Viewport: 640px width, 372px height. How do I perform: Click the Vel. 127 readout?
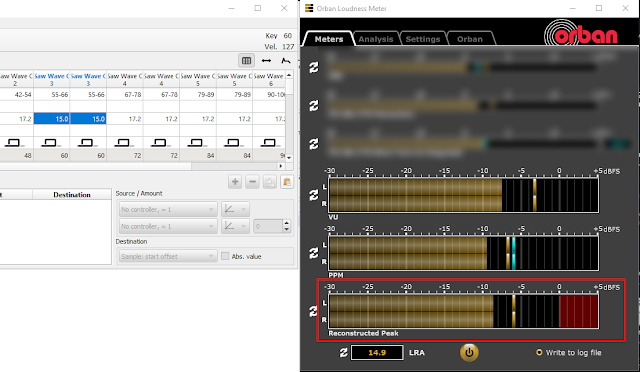point(279,47)
